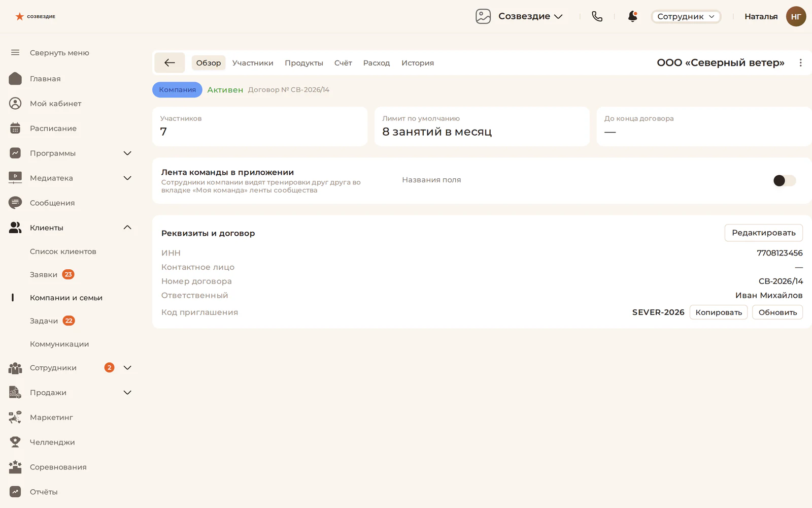Open the История tab
812x508 pixels.
coord(418,63)
